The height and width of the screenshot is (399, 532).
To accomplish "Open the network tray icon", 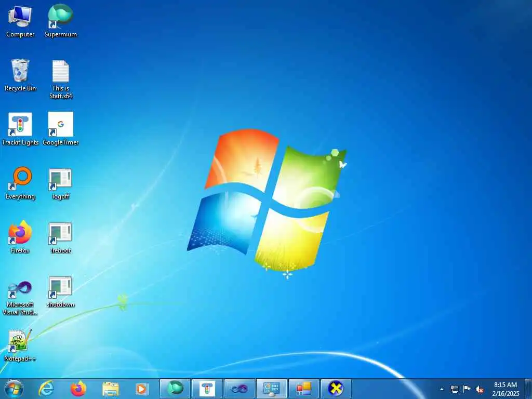I will tap(454, 389).
